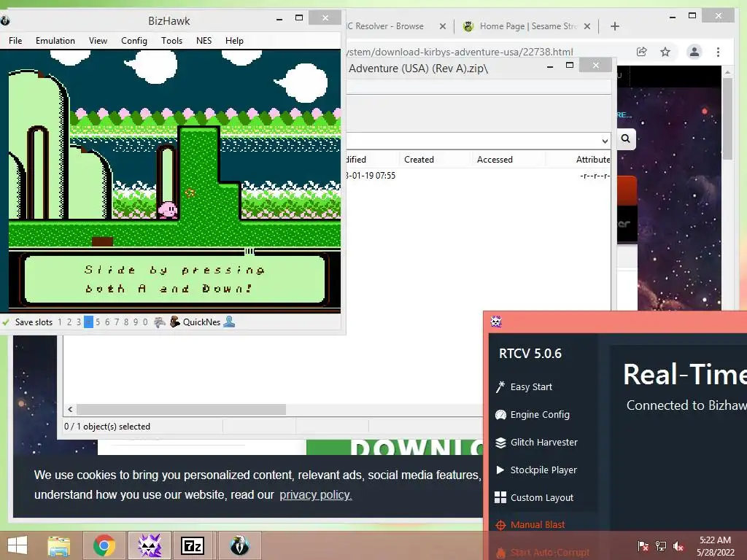
Task: Click the Engine Config gauge icon
Action: [500, 414]
